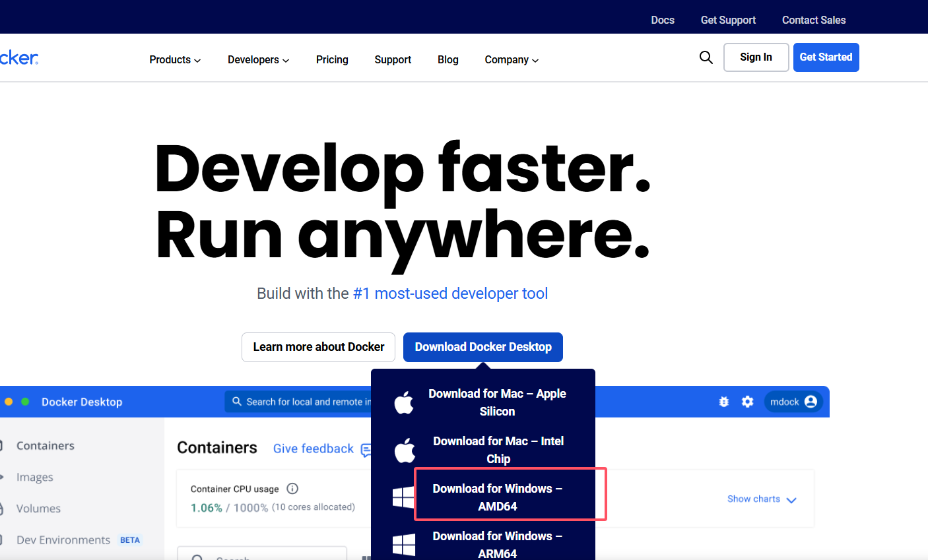928x560 pixels.
Task: Toggle the Download Docker Desktop dropdown
Action: (x=483, y=347)
